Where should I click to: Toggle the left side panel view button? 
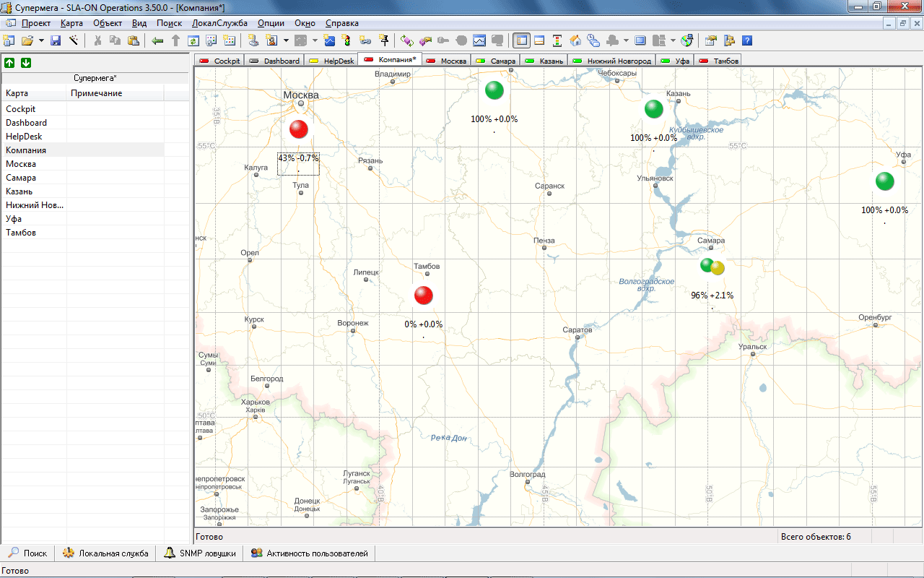click(x=521, y=40)
